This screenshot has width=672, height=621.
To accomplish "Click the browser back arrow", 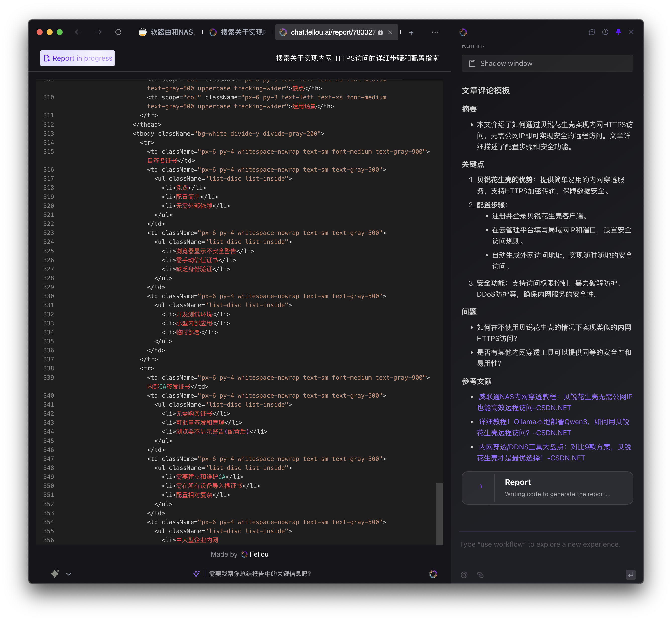I will [x=78, y=32].
